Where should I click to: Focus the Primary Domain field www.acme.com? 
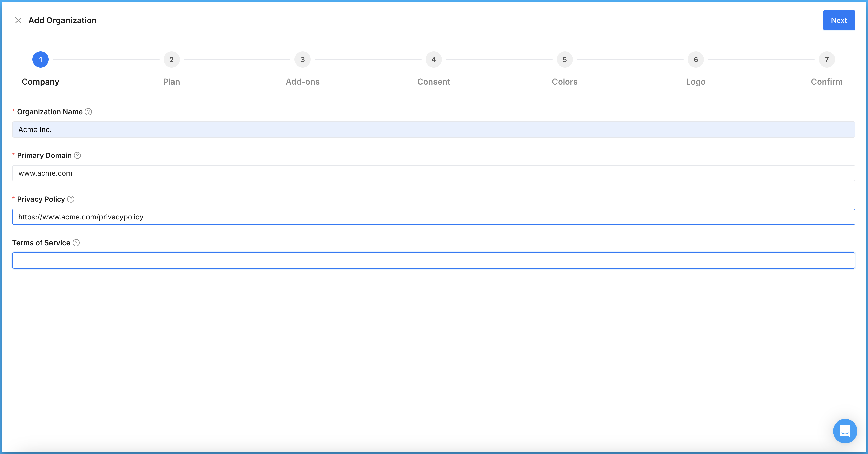(x=434, y=173)
